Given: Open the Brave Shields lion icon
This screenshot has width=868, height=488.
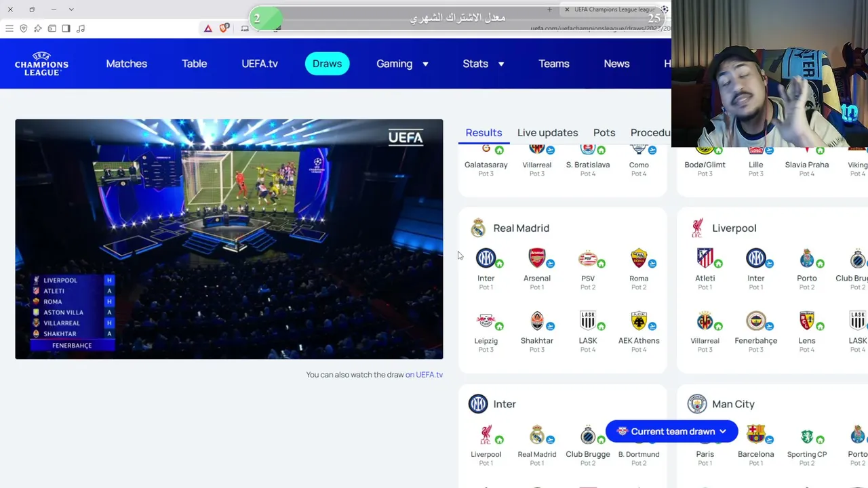Looking at the screenshot, I should click(x=224, y=28).
